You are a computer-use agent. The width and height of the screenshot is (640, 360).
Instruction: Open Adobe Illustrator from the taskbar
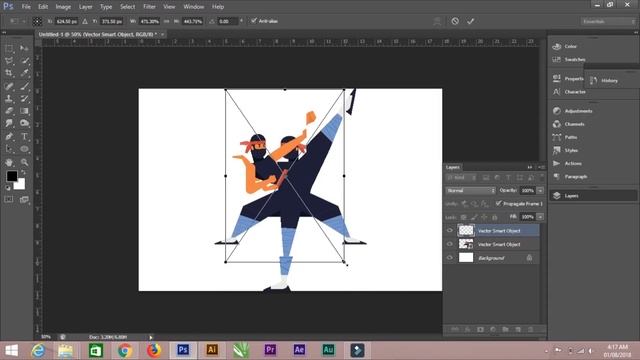pos(212,350)
